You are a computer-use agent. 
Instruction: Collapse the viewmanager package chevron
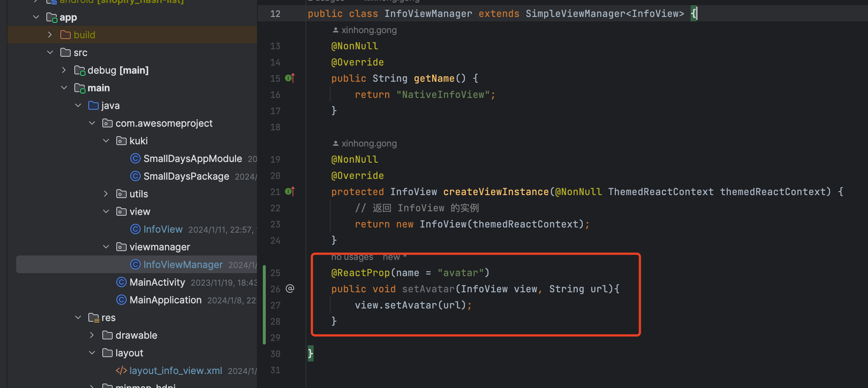click(x=106, y=247)
